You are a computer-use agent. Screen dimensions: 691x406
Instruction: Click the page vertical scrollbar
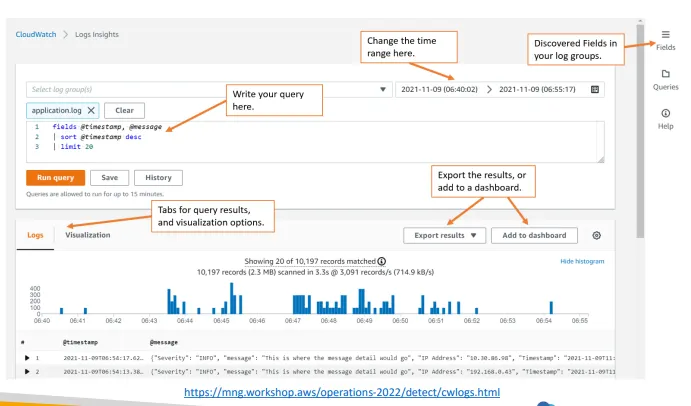point(640,132)
